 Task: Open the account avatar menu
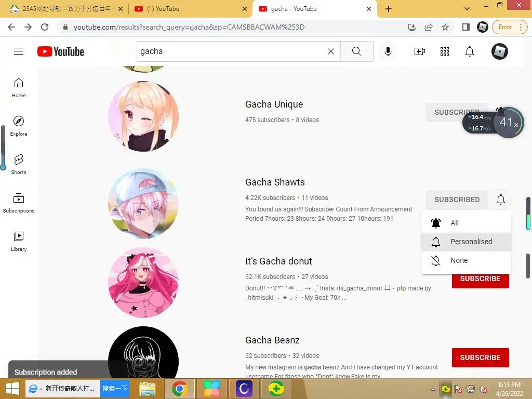coord(500,51)
